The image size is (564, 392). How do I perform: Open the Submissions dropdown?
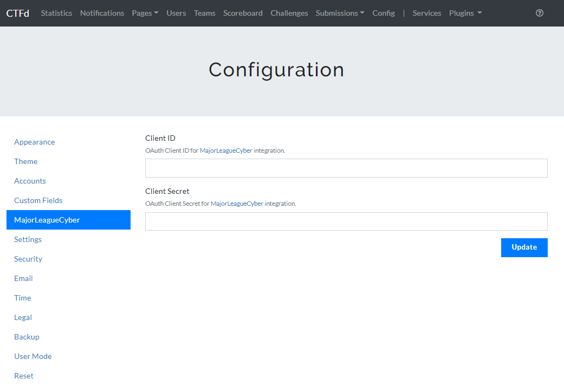pyautogui.click(x=340, y=13)
